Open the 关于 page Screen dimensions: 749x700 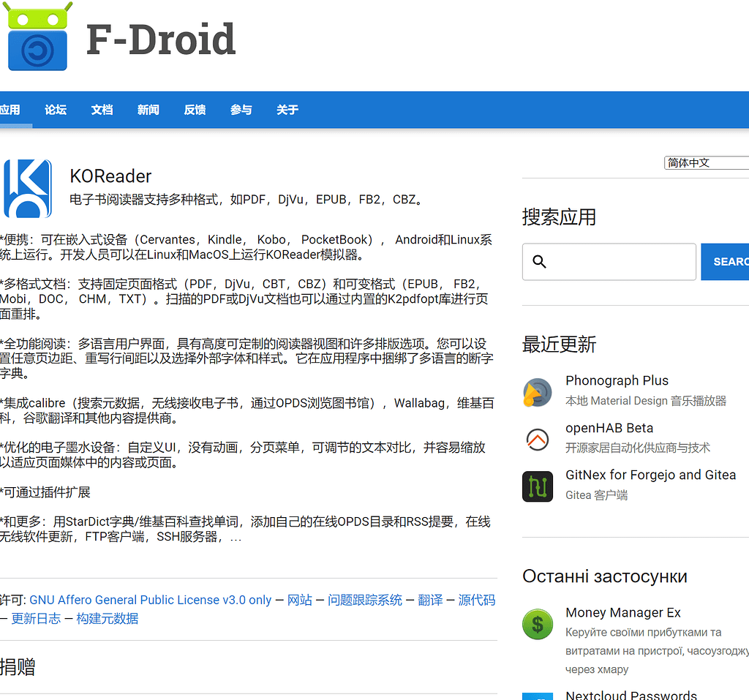pyautogui.click(x=287, y=110)
